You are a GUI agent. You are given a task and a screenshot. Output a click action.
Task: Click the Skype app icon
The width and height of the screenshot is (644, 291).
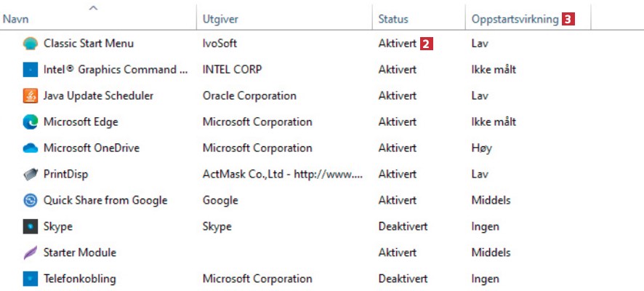click(31, 227)
